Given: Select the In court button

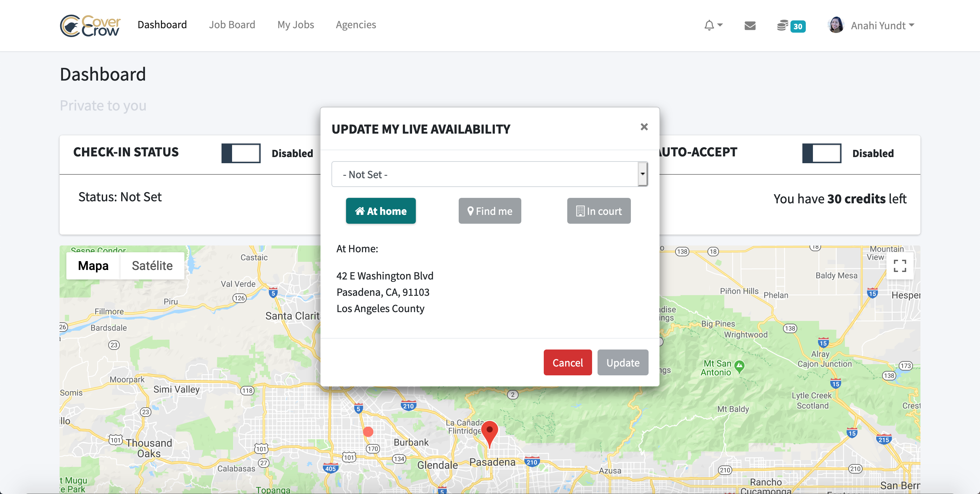Looking at the screenshot, I should point(599,211).
